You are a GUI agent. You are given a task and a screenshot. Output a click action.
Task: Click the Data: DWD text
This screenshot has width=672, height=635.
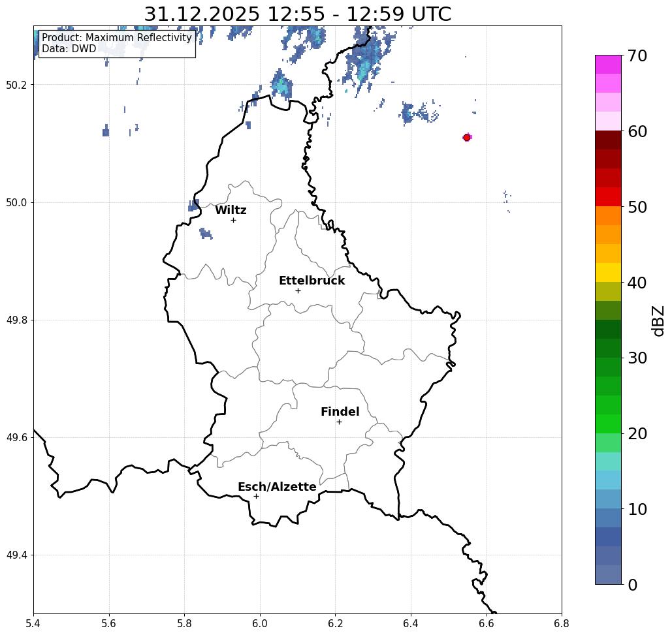[69, 49]
